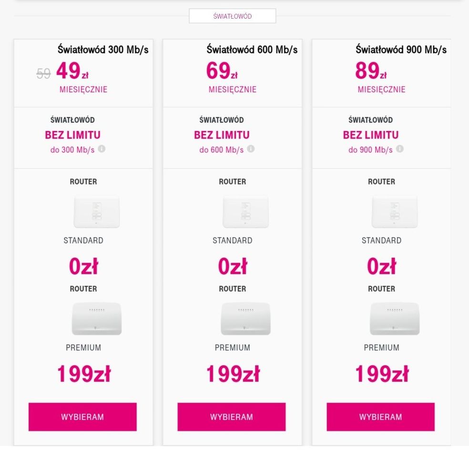Click info icon next to 300 Mb/s speed

click(102, 149)
